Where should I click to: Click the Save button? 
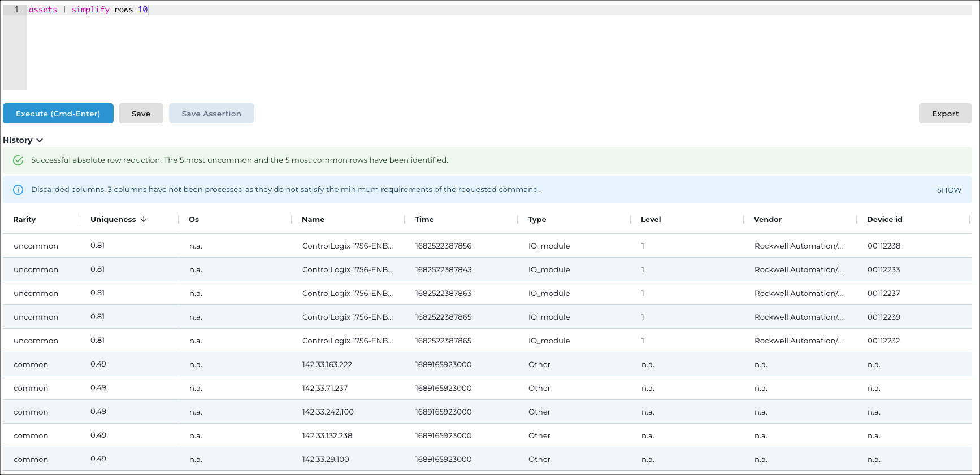coord(141,114)
